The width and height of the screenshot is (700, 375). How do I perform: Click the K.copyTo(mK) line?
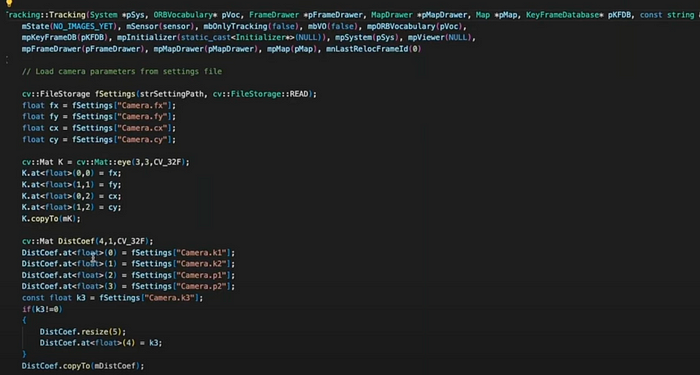(51, 219)
